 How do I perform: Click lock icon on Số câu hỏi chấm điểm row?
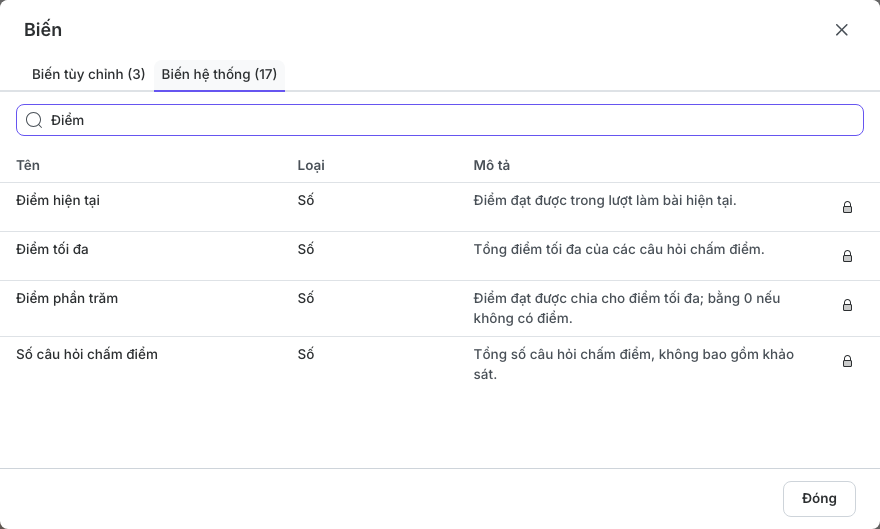click(847, 361)
